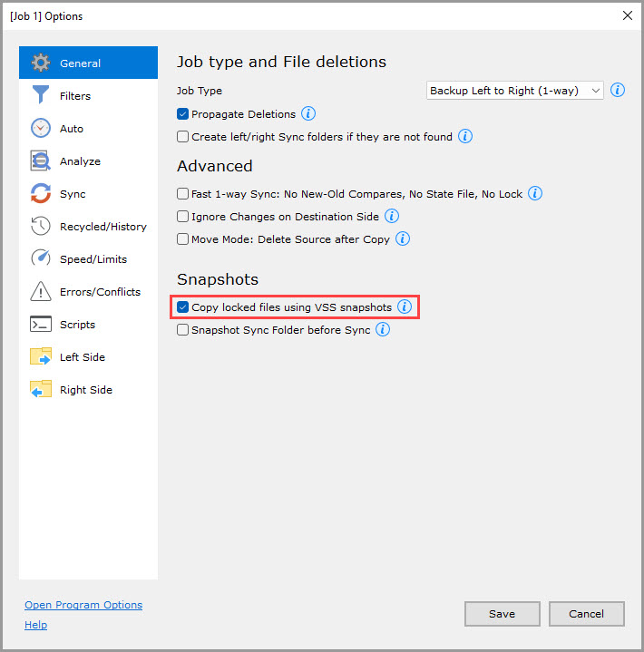644x652 pixels.
Task: Click info icon for Snapshot Sync Folder
Action: pyautogui.click(x=383, y=330)
